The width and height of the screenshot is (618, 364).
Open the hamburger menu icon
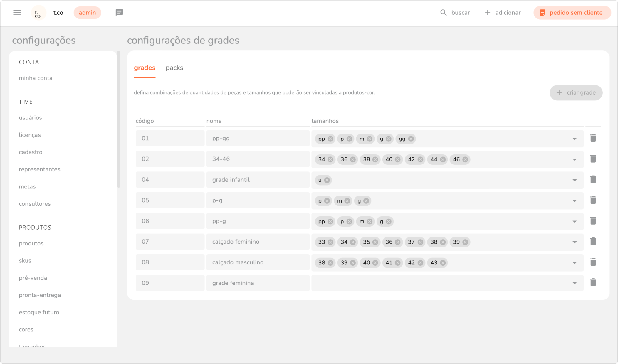(17, 13)
